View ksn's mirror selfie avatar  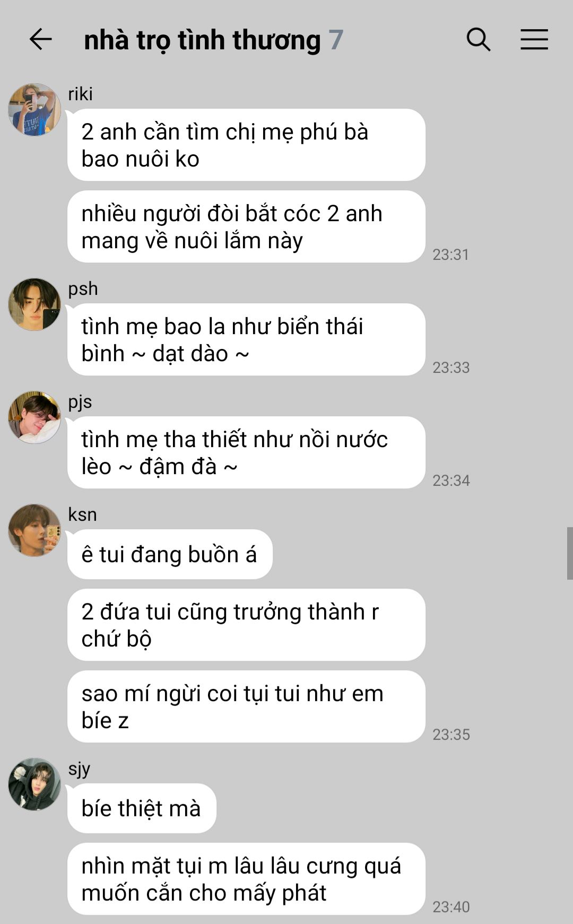pos(34,530)
